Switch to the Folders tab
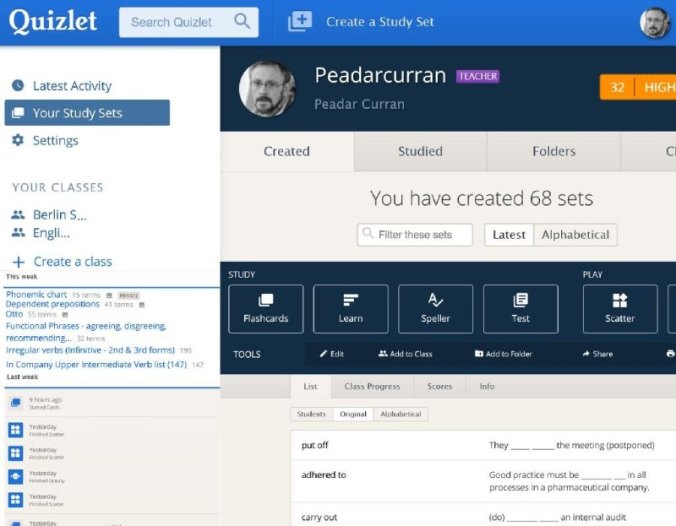676x526 pixels. coord(554,151)
